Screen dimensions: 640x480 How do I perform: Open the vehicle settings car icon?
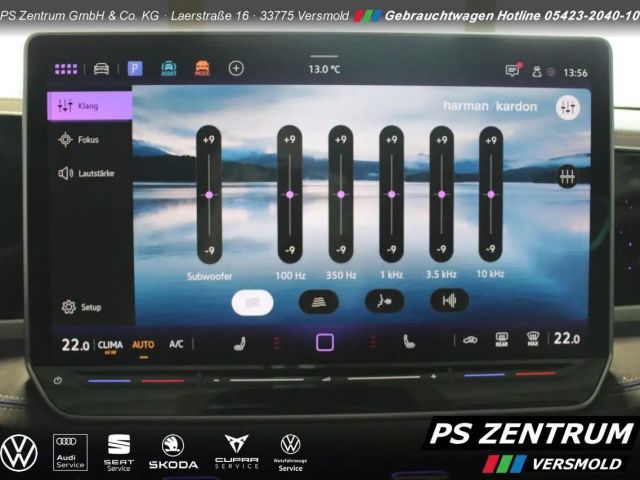101,69
